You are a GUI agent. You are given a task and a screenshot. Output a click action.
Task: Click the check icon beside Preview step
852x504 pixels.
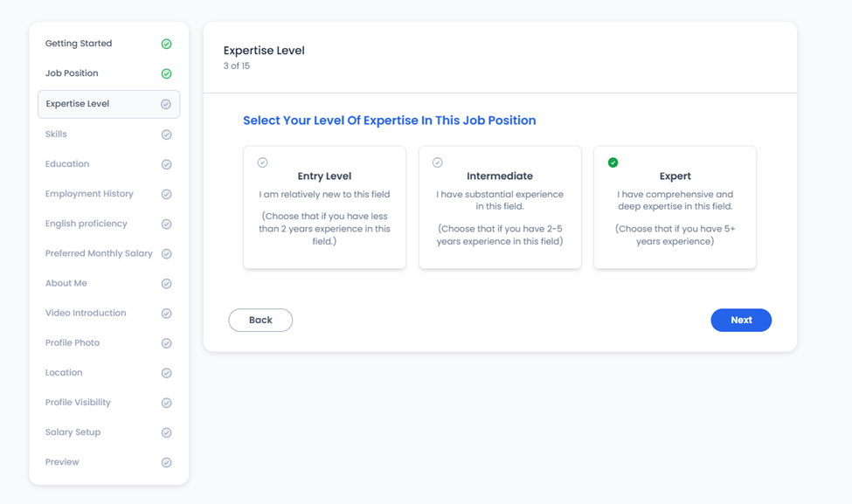[x=166, y=463]
